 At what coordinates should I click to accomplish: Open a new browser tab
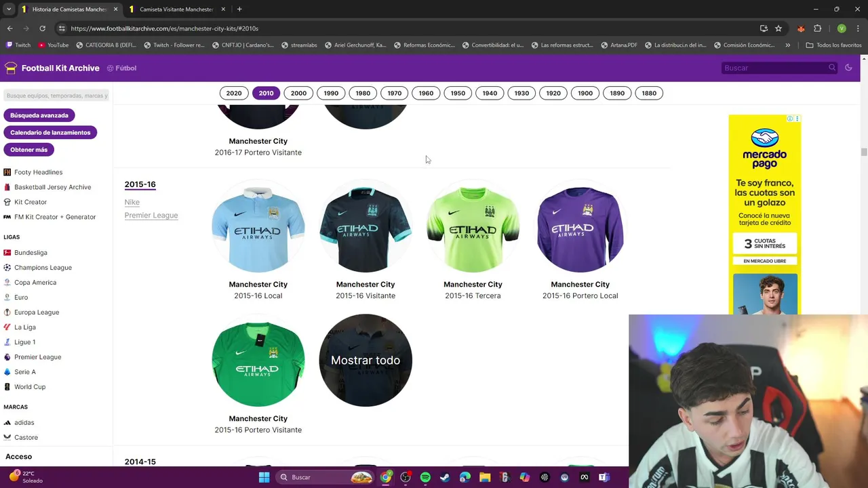click(239, 9)
